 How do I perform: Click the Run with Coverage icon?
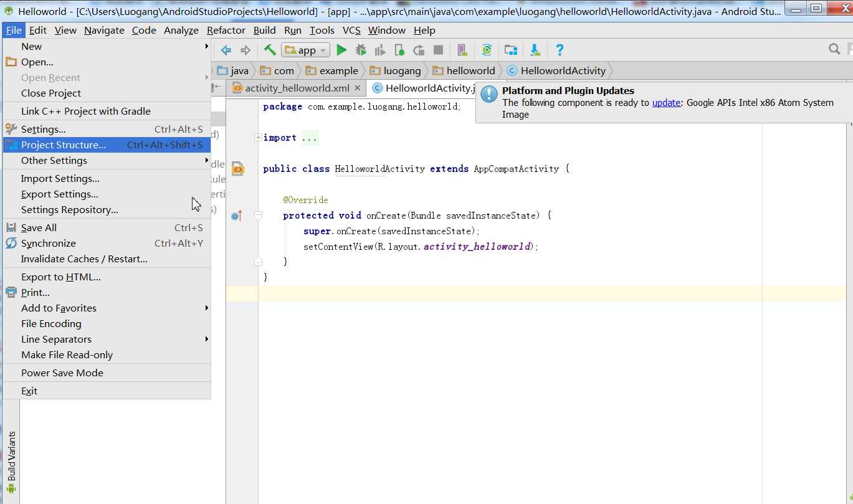380,50
